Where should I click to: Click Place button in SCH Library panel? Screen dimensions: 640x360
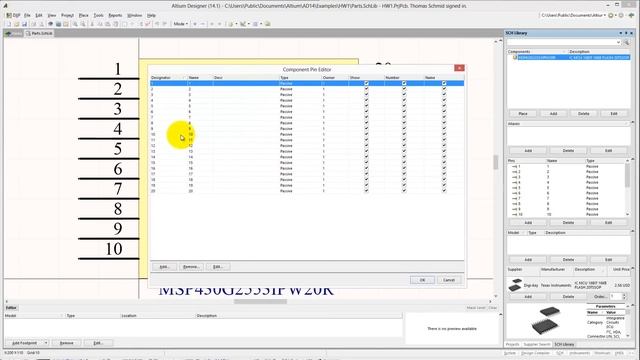tap(523, 113)
